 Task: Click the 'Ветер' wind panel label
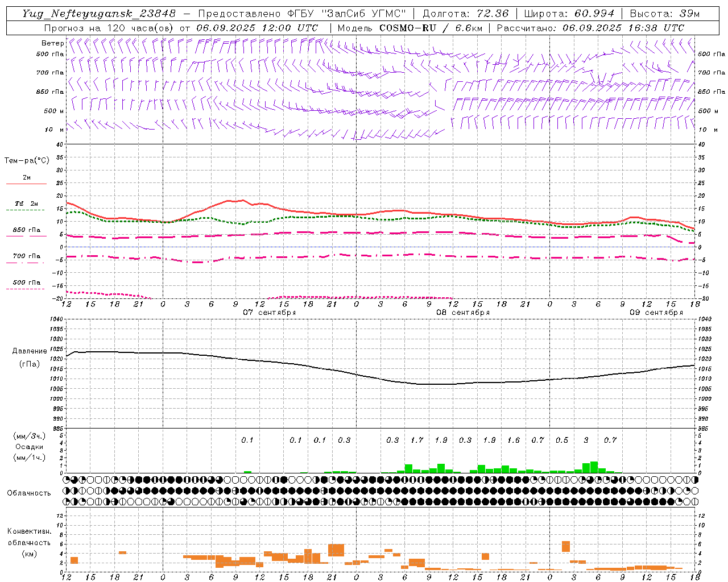52,43
